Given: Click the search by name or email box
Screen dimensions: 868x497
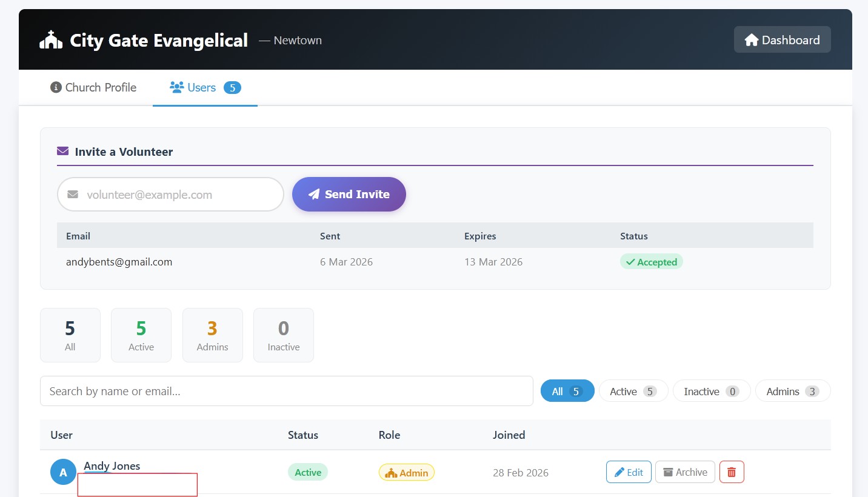Looking at the screenshot, I should (x=286, y=392).
